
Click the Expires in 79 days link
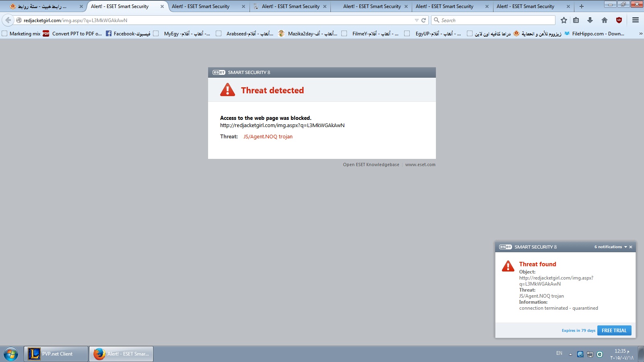pyautogui.click(x=578, y=331)
